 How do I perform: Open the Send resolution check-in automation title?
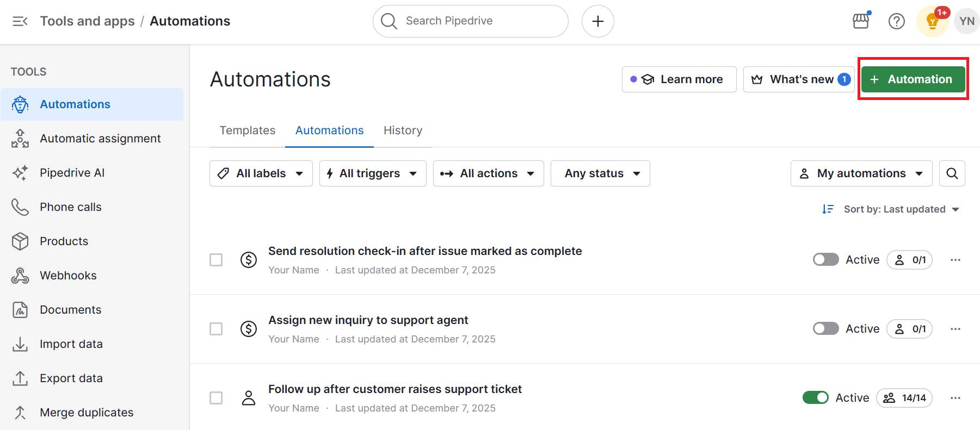[425, 251]
